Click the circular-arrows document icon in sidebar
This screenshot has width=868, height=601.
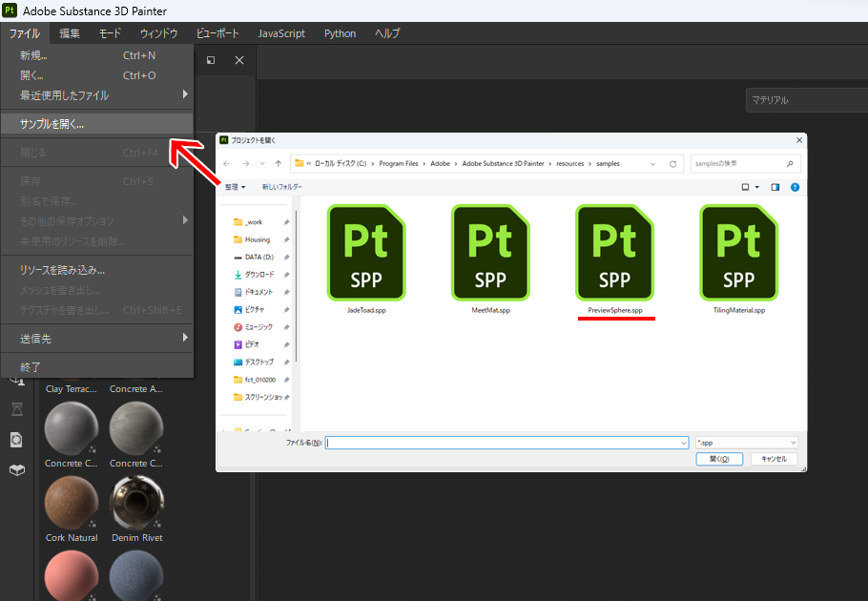[x=16, y=440]
